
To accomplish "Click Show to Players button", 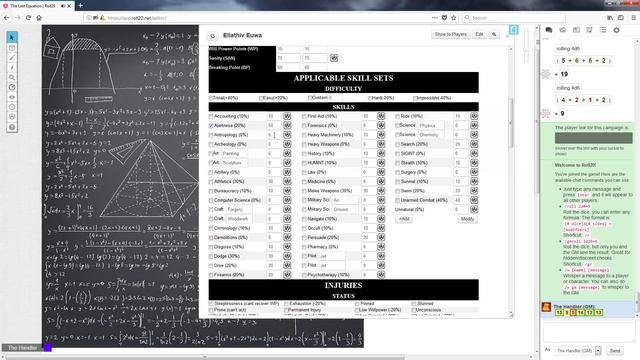I will [x=451, y=34].
